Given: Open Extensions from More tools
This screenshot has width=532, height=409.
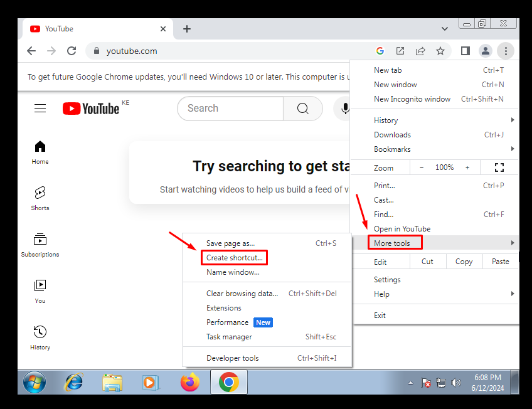Looking at the screenshot, I should tap(267, 308).
